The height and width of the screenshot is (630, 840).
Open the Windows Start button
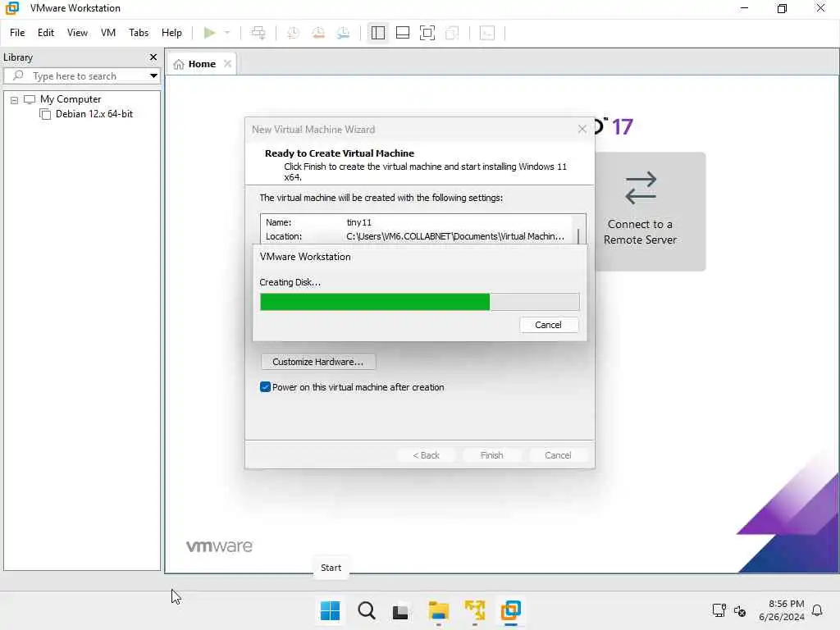(x=330, y=610)
